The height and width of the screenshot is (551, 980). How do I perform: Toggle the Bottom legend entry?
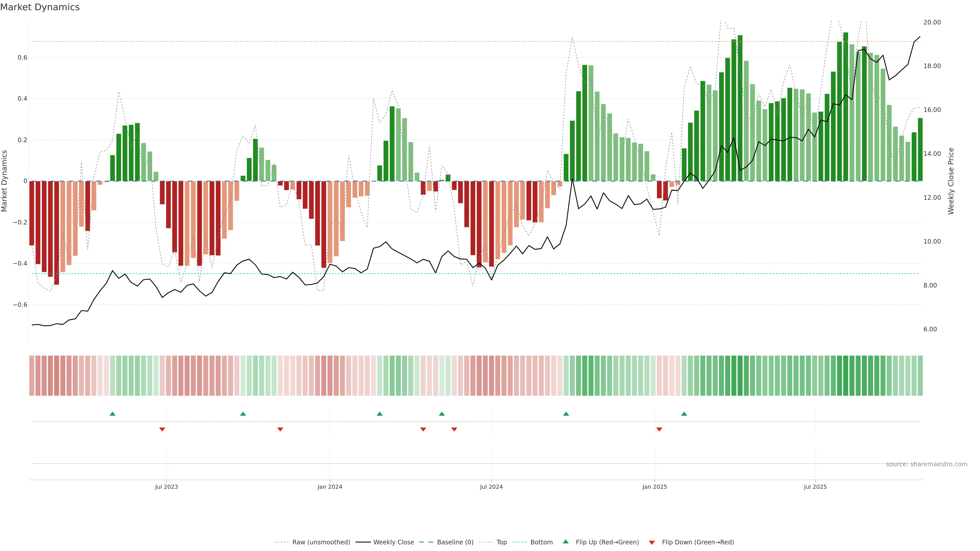click(x=541, y=542)
